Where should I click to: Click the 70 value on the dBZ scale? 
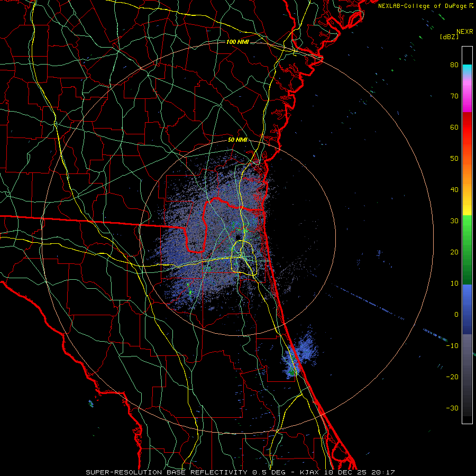(454, 96)
